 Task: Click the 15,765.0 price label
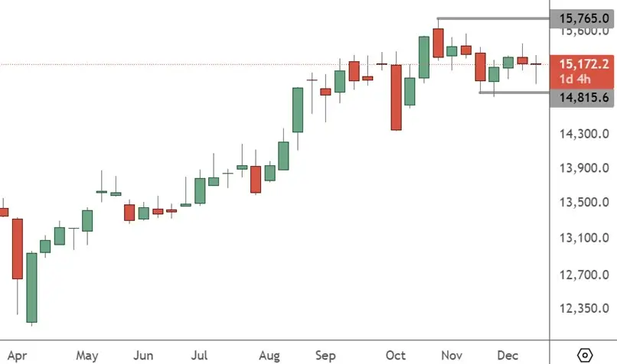click(x=583, y=18)
